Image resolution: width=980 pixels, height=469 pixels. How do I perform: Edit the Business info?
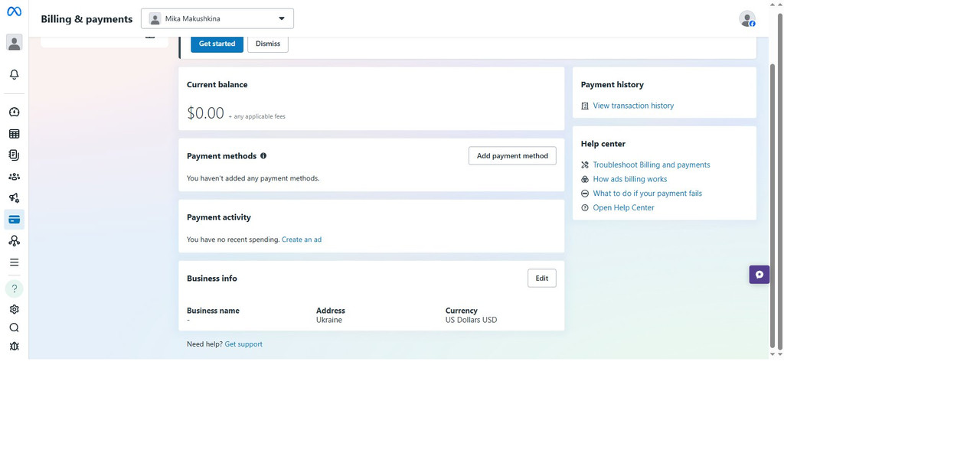point(542,278)
